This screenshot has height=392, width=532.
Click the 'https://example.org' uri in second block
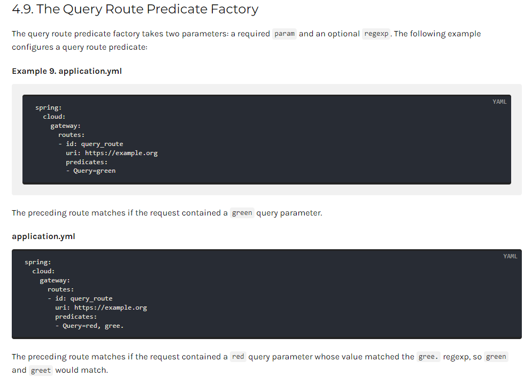[111, 308]
